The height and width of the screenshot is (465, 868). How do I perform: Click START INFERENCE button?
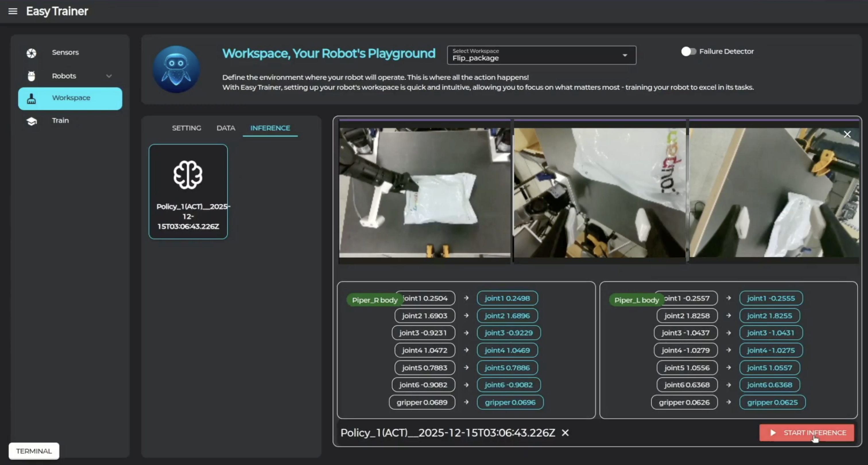(807, 433)
